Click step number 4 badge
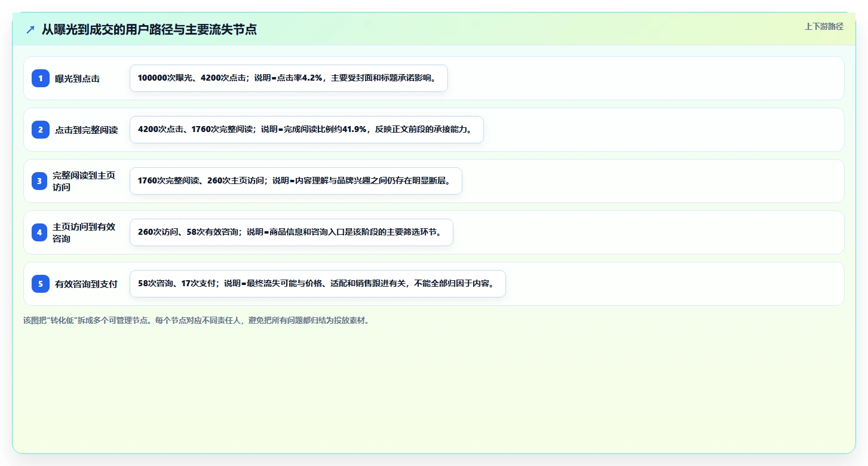This screenshot has height=466, width=868. [x=39, y=232]
